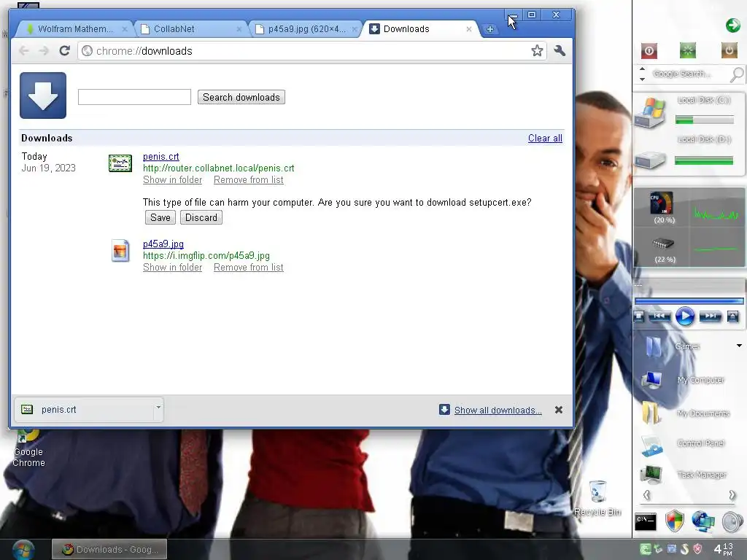Click the RAM memory chip icon

[662, 244]
